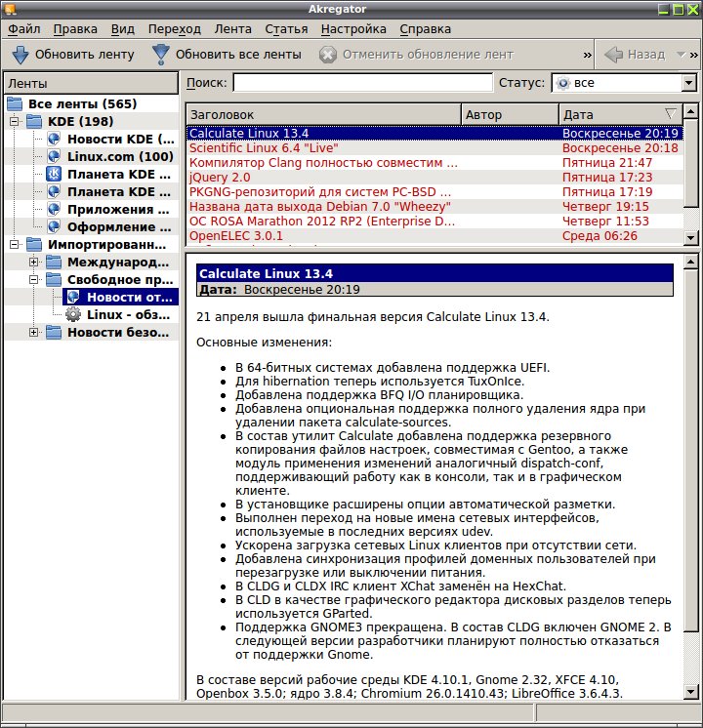Select the Linux - обз... feed

[121, 315]
